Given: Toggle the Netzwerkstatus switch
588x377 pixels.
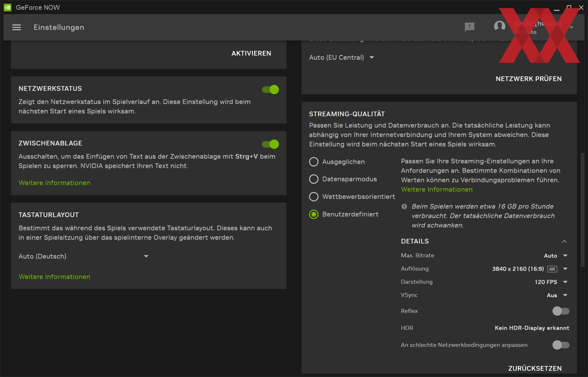Looking at the screenshot, I should tap(270, 89).
